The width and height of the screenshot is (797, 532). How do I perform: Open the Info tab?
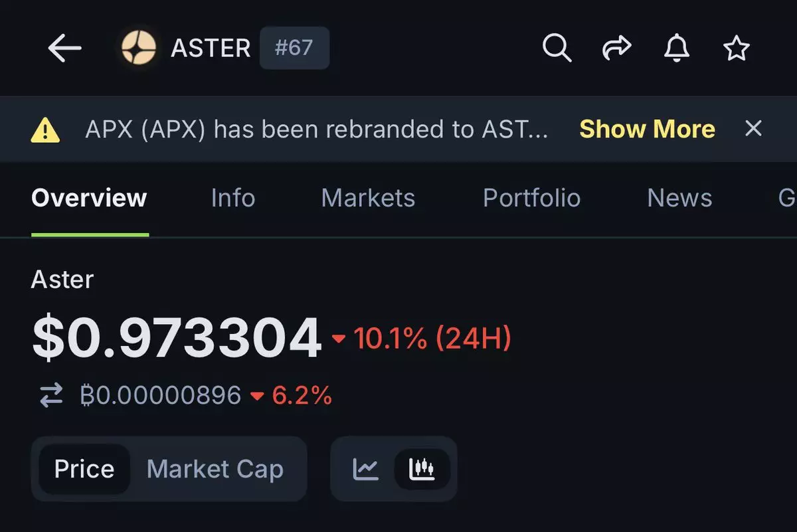(x=232, y=198)
